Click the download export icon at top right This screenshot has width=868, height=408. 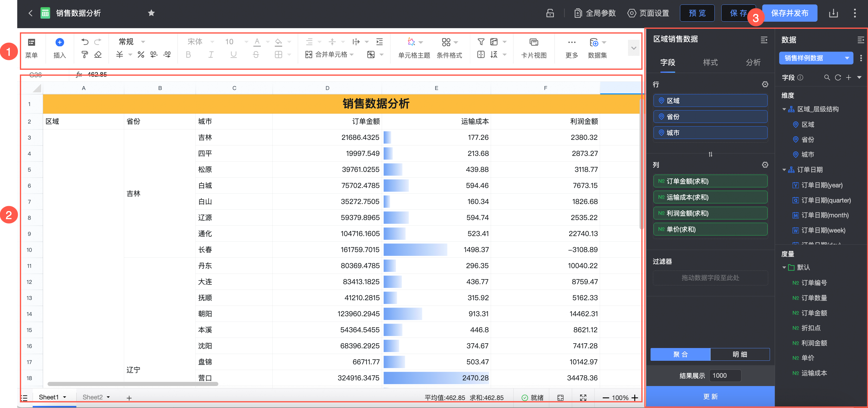[833, 13]
